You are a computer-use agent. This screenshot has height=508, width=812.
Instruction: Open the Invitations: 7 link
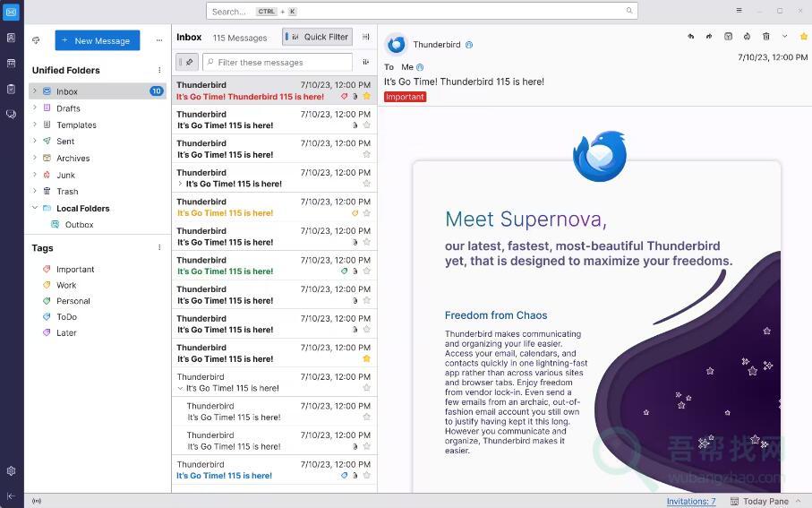pyautogui.click(x=690, y=502)
